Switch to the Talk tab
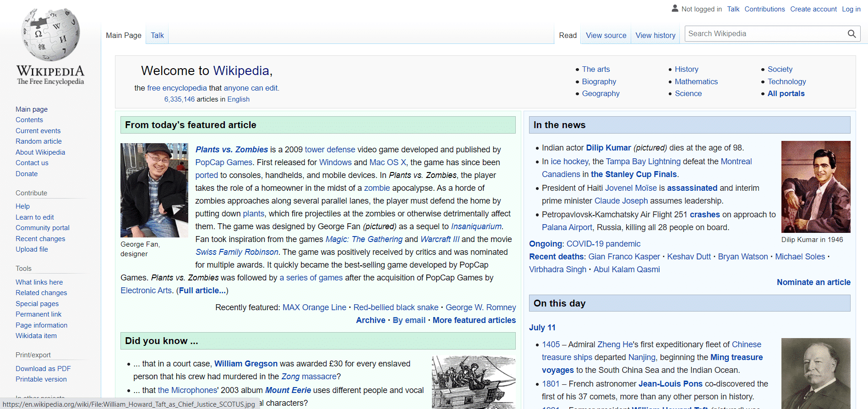Viewport: 868px width, 409px height. click(157, 35)
